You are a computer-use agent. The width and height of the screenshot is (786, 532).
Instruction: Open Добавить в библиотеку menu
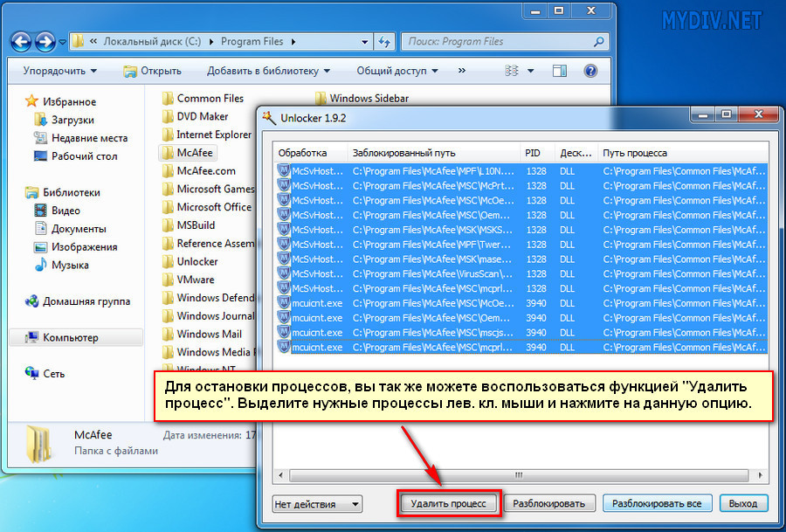click(268, 72)
